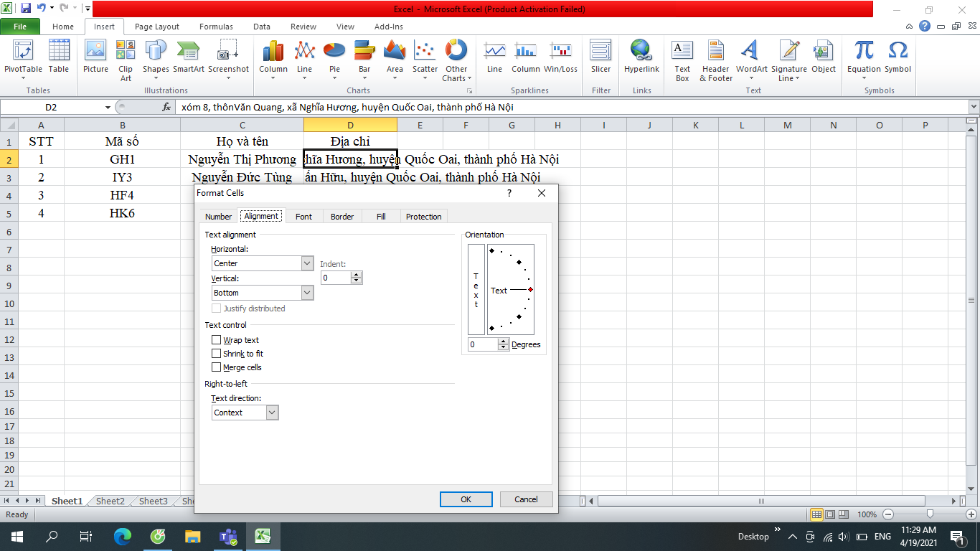
Task: Insert a Bar chart
Action: (364, 61)
